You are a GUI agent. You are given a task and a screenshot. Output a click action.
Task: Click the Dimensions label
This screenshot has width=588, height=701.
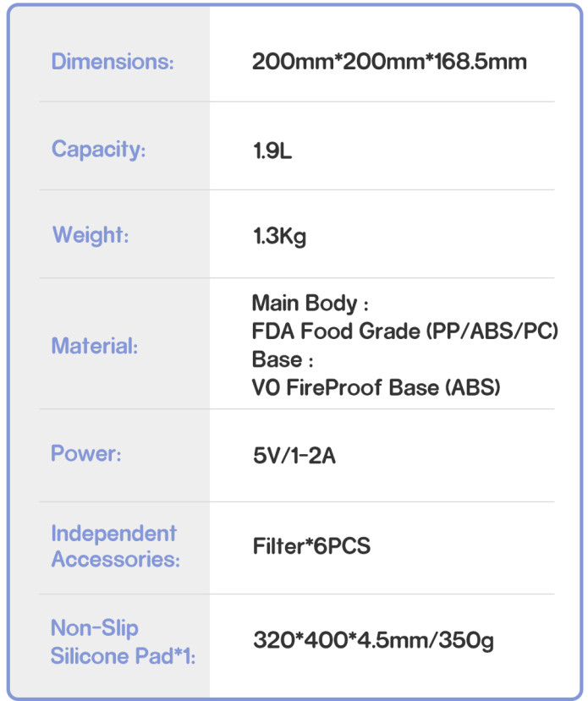pos(113,61)
